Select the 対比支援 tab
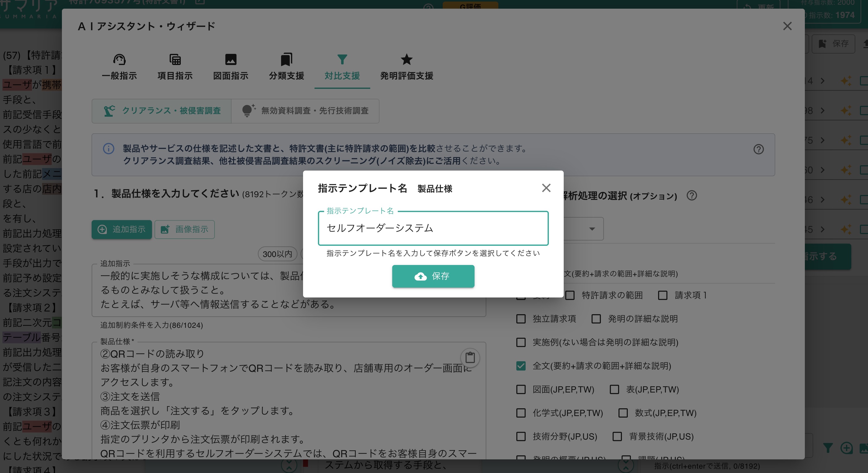Image resolution: width=868 pixels, height=473 pixels. tap(342, 67)
